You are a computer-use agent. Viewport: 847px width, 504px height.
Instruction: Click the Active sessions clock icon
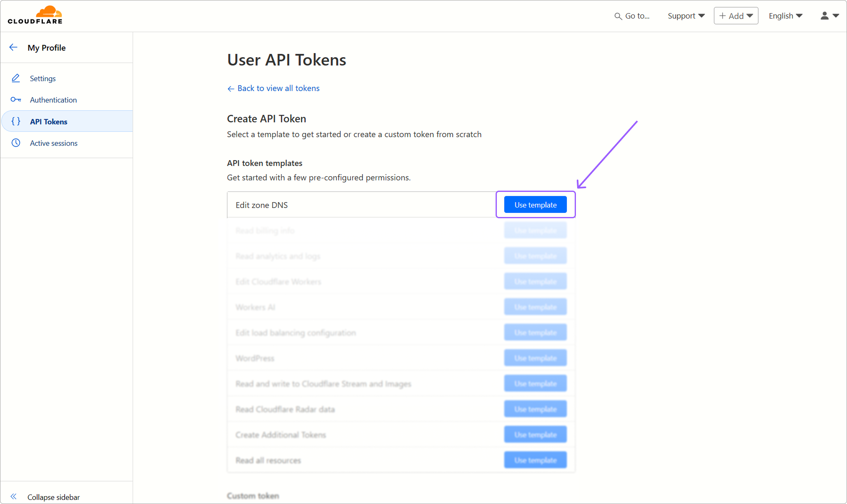tap(16, 143)
